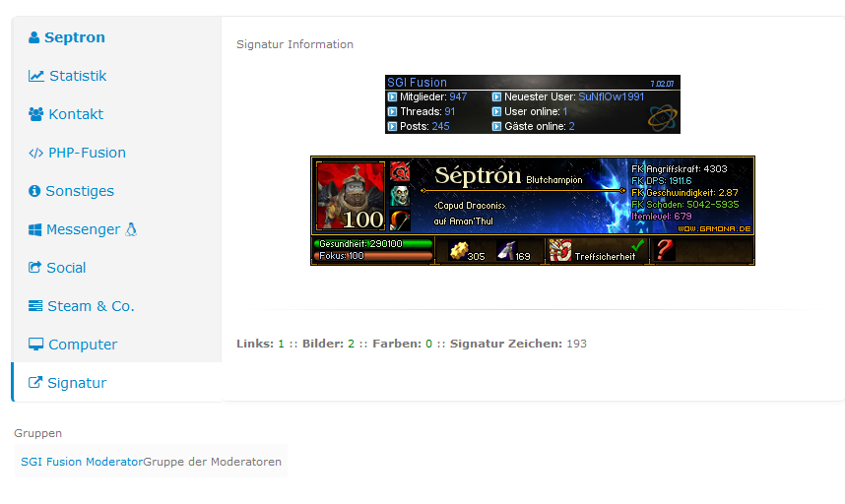Select the PHP-Fusion tab

click(117, 153)
